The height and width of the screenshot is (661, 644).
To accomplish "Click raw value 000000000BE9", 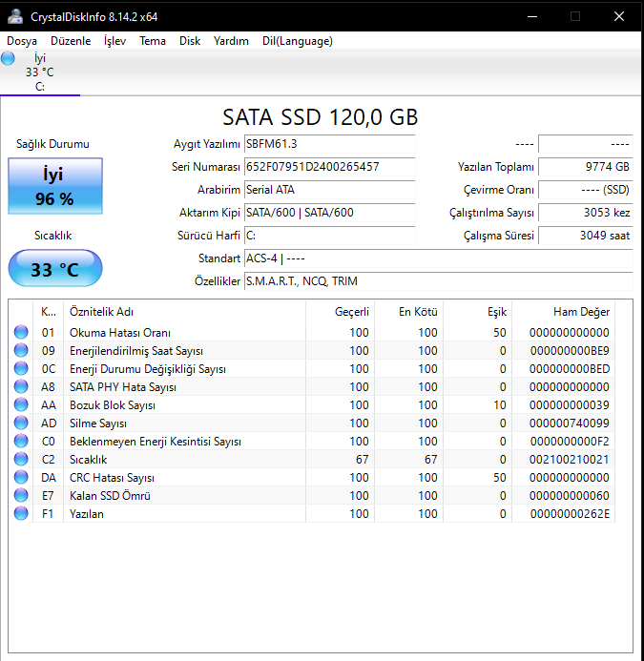I will coord(570,351).
